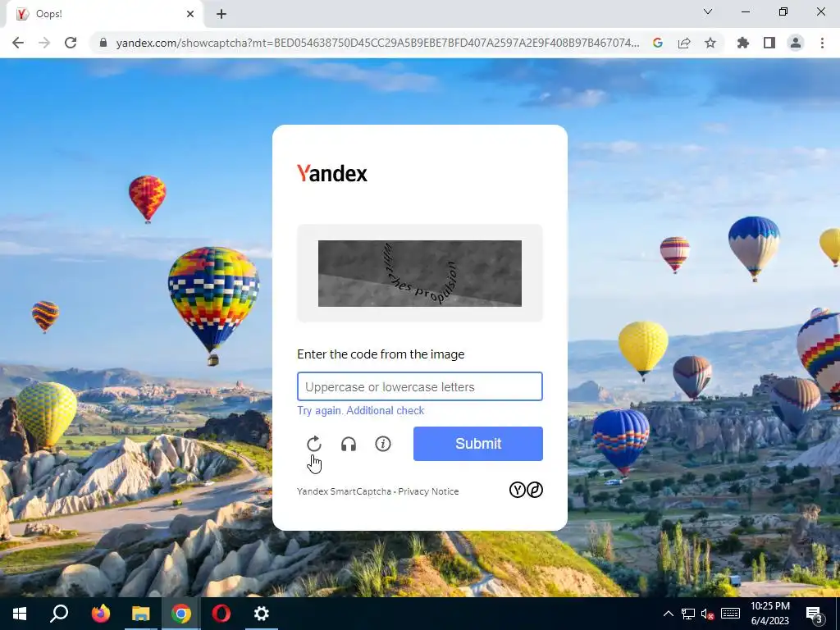Open the Privacy Notice link
Screen dimensions: 840x630
pyautogui.click(x=428, y=491)
